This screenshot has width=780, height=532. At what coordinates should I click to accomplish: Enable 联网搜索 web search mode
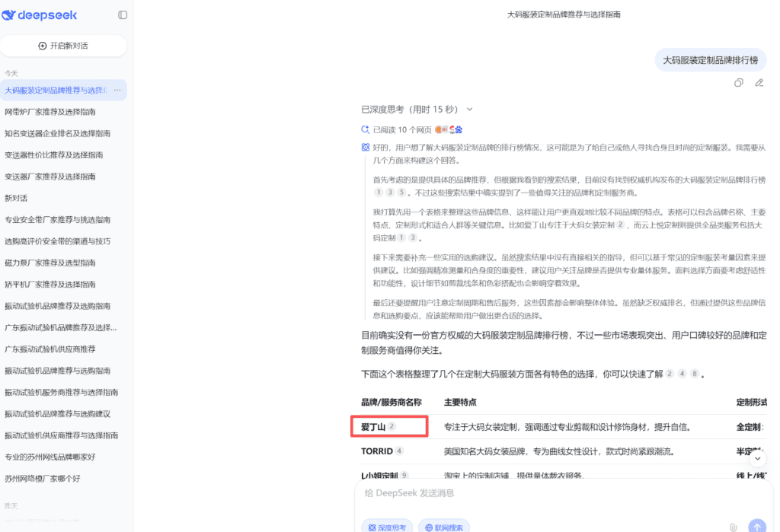point(443,527)
